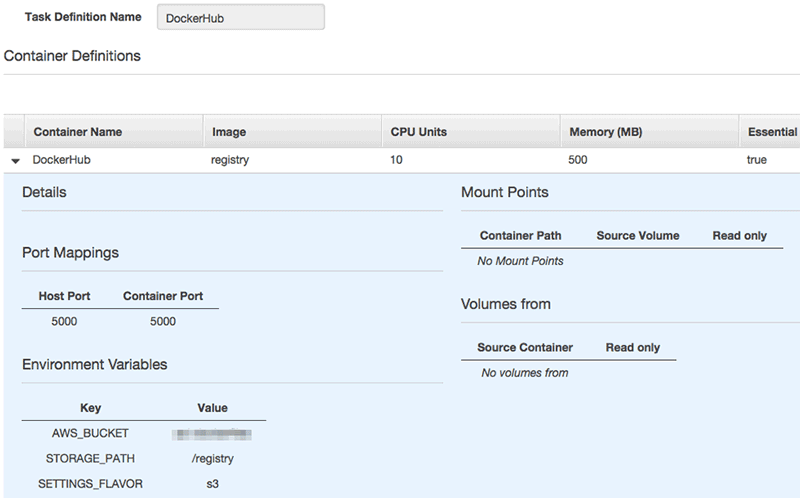Image resolution: width=800 pixels, height=498 pixels.
Task: Click the Host Port column header
Action: pyautogui.click(x=64, y=296)
